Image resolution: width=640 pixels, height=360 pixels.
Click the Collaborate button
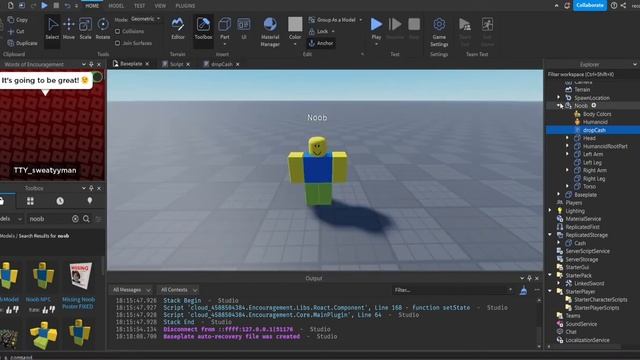coord(590,5)
